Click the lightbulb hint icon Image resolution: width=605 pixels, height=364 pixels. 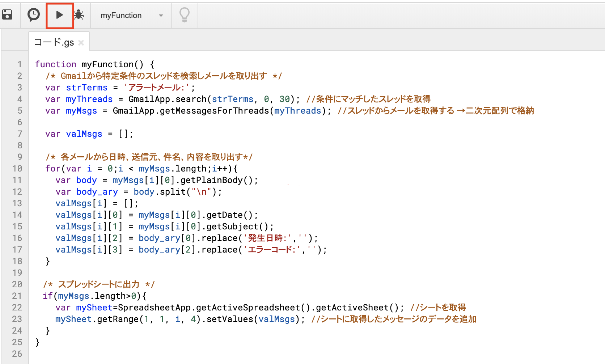coord(185,15)
